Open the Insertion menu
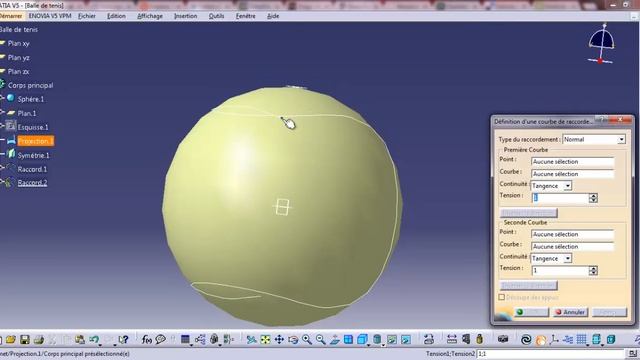The image size is (640, 360). click(x=186, y=16)
